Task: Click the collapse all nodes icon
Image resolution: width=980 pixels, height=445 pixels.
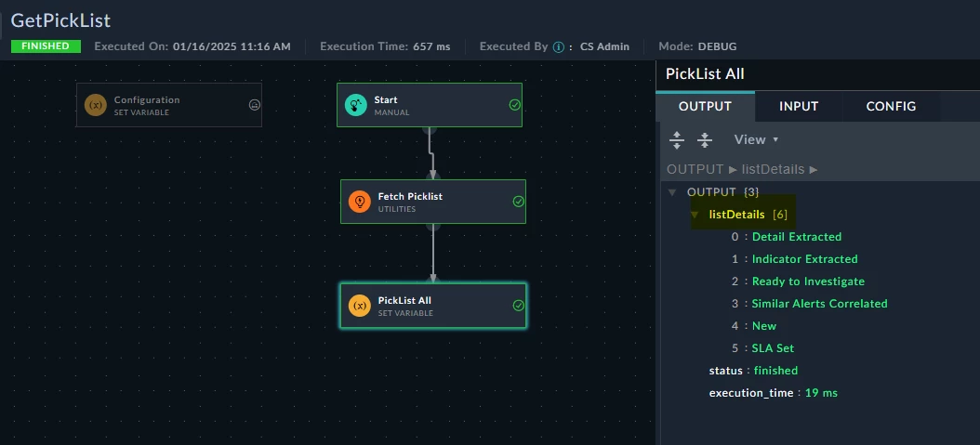Action: tap(705, 139)
